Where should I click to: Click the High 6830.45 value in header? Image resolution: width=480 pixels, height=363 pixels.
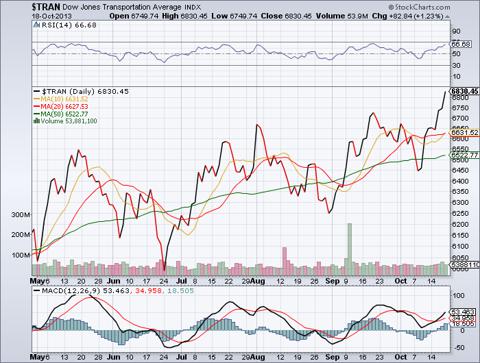[185, 16]
